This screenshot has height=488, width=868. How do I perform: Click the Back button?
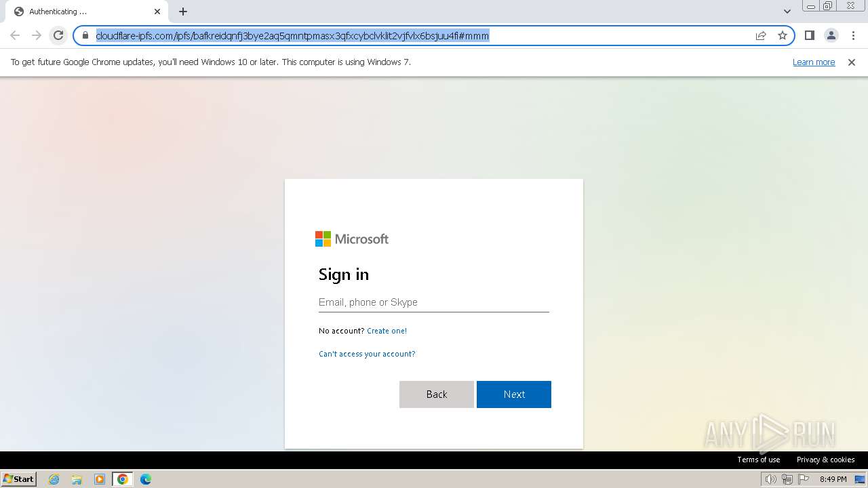pos(437,394)
